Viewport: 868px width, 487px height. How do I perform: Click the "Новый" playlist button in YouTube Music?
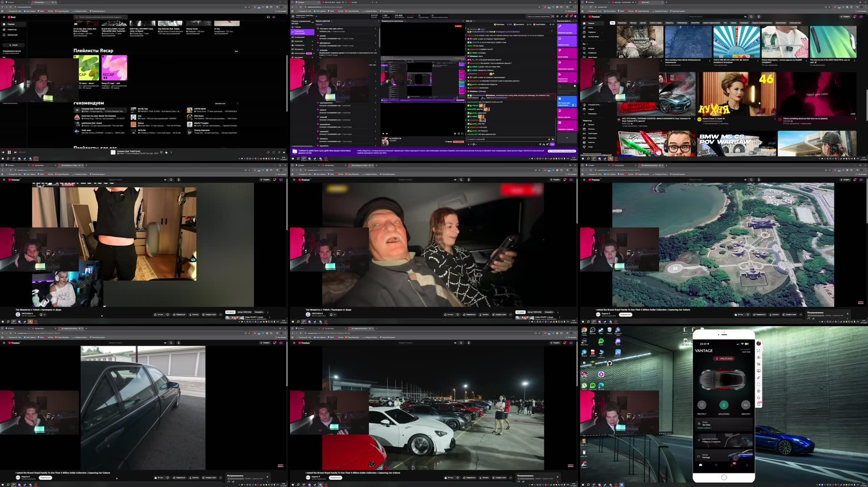click(13, 45)
